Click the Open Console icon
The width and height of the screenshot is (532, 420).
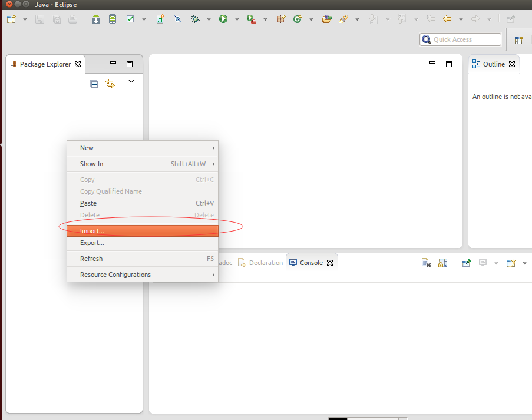tap(511, 263)
